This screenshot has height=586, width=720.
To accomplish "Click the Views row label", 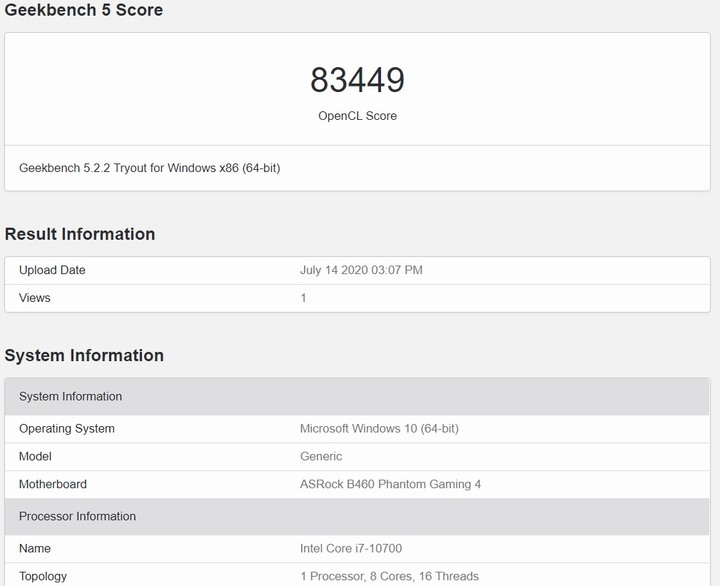I will [35, 298].
